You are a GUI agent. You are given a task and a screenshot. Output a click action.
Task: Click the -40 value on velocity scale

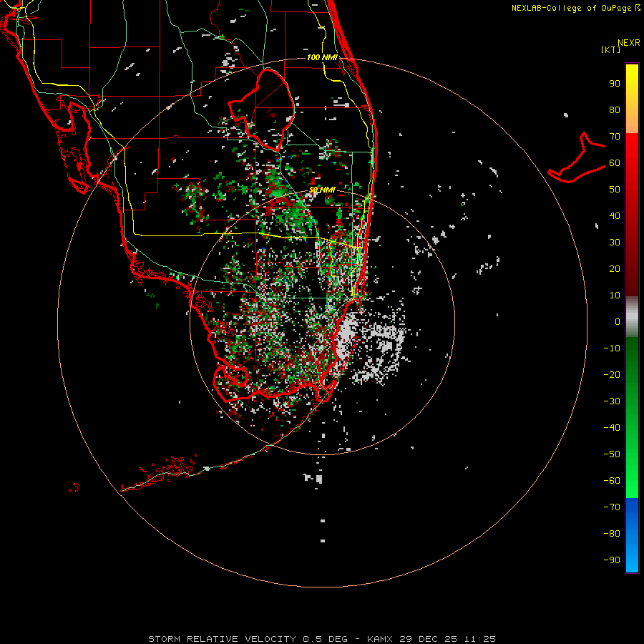(x=612, y=428)
